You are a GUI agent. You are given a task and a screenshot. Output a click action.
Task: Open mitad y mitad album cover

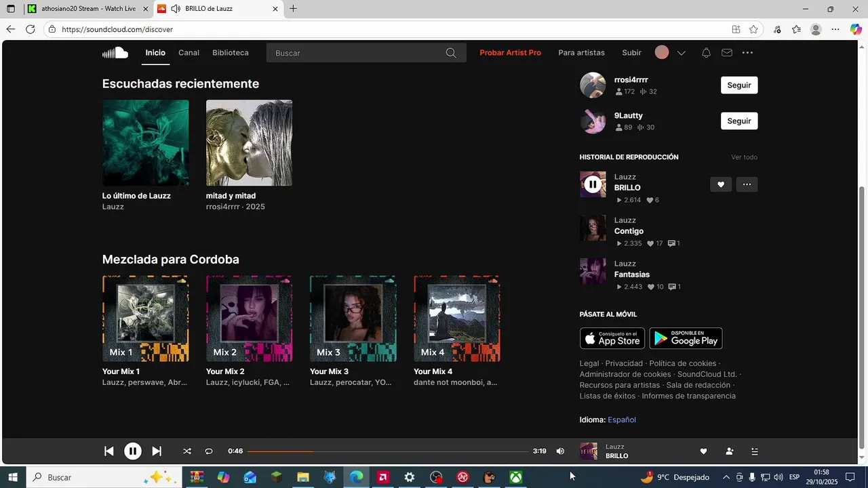pyautogui.click(x=250, y=143)
